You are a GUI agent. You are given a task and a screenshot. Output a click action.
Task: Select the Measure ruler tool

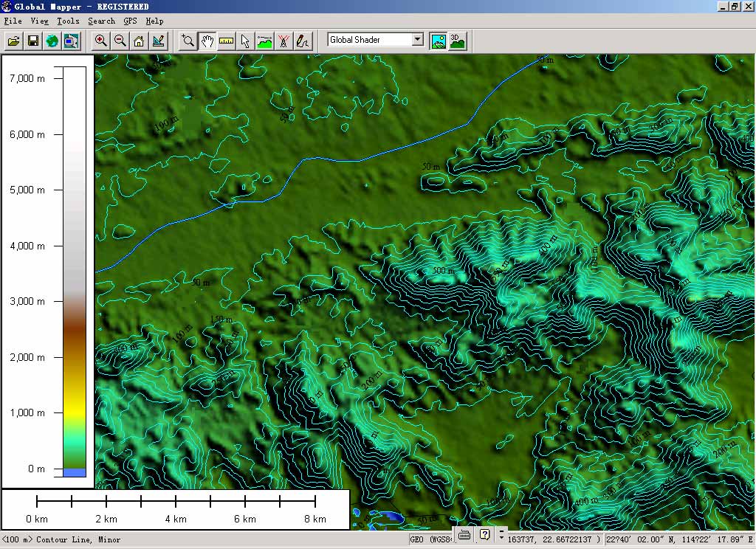[227, 41]
